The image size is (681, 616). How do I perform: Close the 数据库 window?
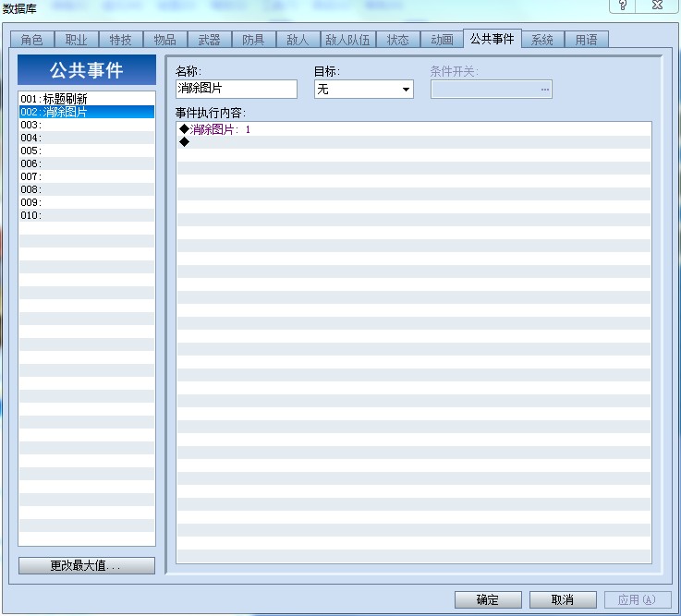coord(658,6)
